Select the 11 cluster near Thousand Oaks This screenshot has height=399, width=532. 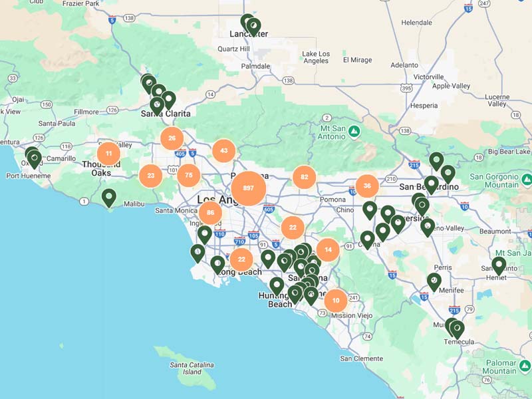point(108,154)
